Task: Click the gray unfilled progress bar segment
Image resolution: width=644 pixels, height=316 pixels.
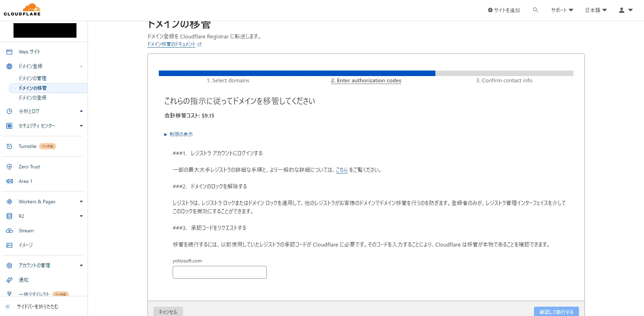Action: point(504,73)
